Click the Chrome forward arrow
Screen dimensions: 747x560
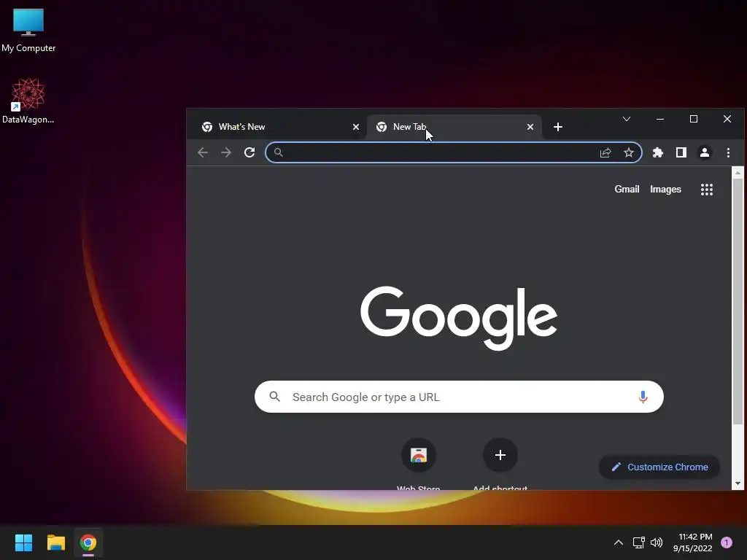point(226,152)
